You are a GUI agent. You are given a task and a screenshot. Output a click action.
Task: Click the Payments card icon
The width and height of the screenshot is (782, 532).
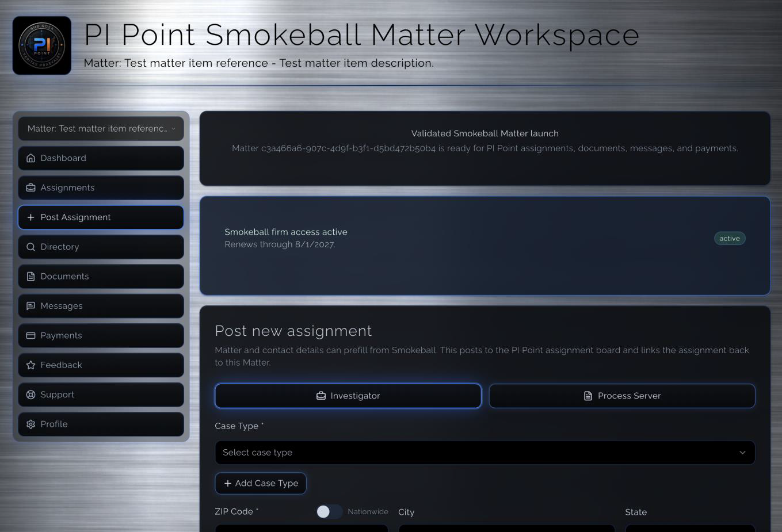[31, 335]
